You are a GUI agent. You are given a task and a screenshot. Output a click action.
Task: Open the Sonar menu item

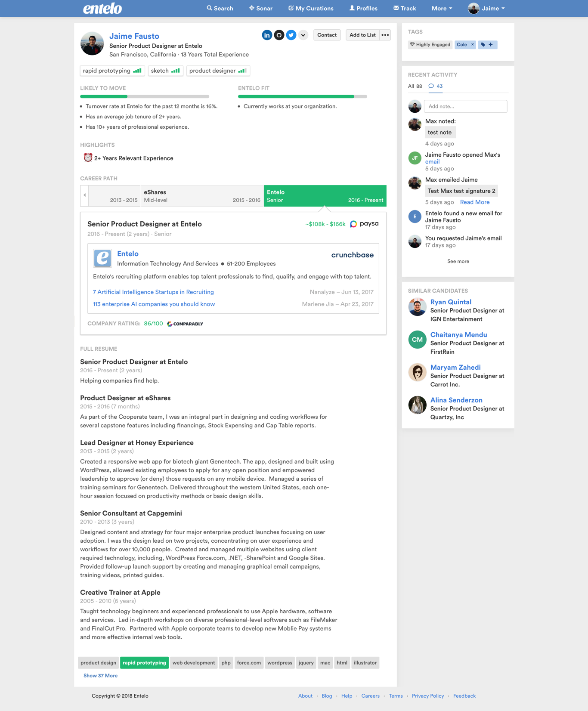coord(261,9)
